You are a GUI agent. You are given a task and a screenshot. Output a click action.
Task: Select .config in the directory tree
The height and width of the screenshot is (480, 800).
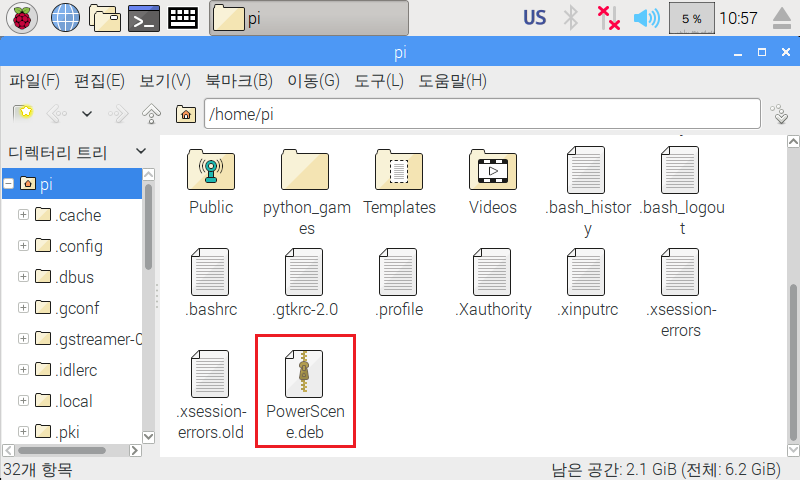[x=69, y=246]
